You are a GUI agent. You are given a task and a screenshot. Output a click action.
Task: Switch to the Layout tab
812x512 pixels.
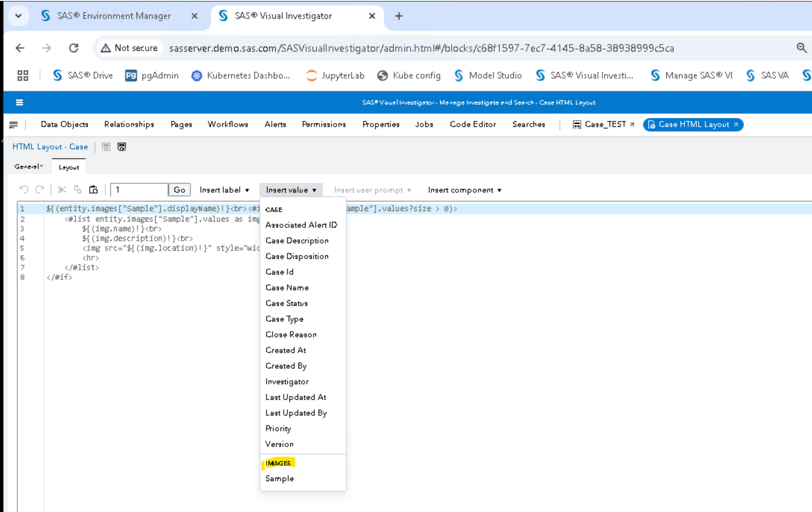(69, 167)
